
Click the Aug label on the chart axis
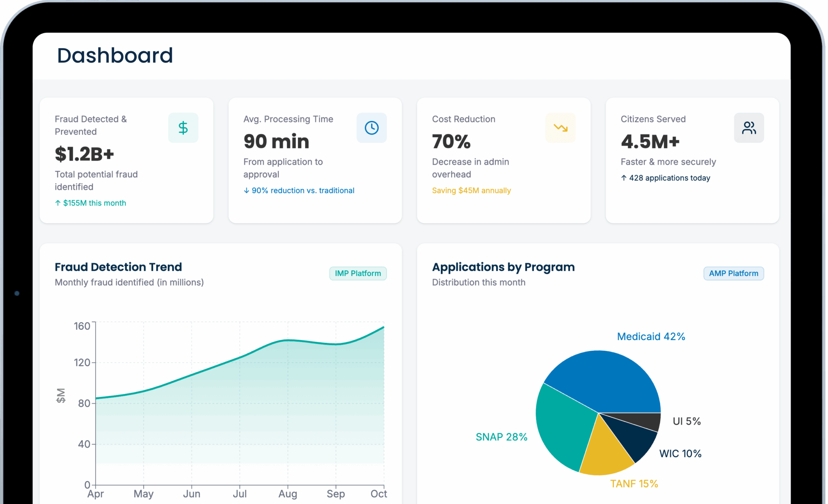(x=288, y=494)
